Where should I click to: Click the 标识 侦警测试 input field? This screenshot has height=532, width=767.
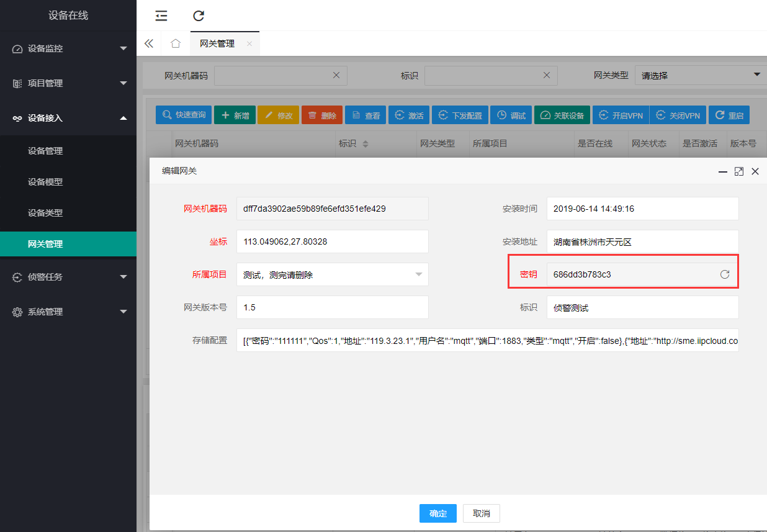pos(642,307)
